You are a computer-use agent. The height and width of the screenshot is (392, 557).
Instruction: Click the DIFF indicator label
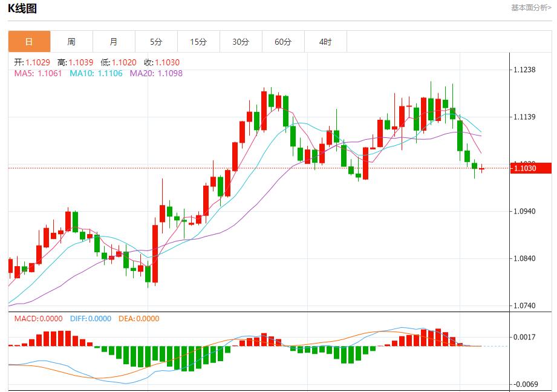click(x=90, y=319)
